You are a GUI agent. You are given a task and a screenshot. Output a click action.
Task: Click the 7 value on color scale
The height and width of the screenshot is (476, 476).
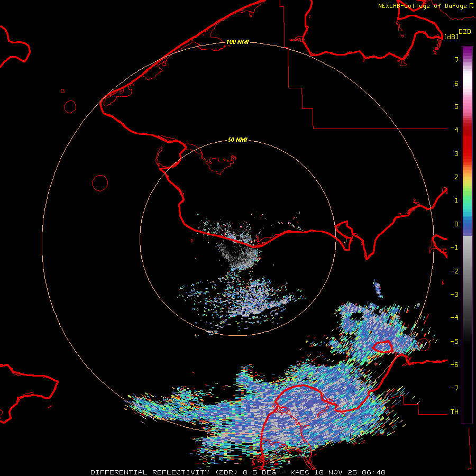click(x=456, y=59)
